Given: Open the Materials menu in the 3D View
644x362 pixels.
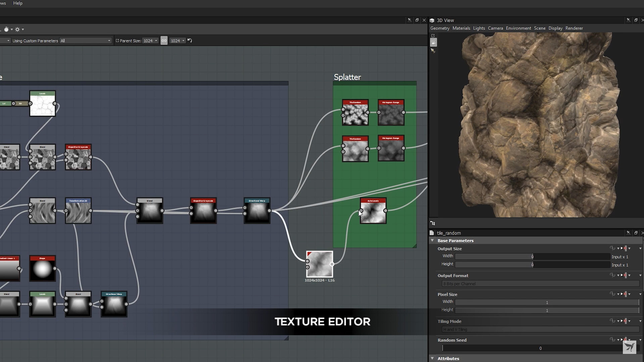Looking at the screenshot, I should point(461,28).
